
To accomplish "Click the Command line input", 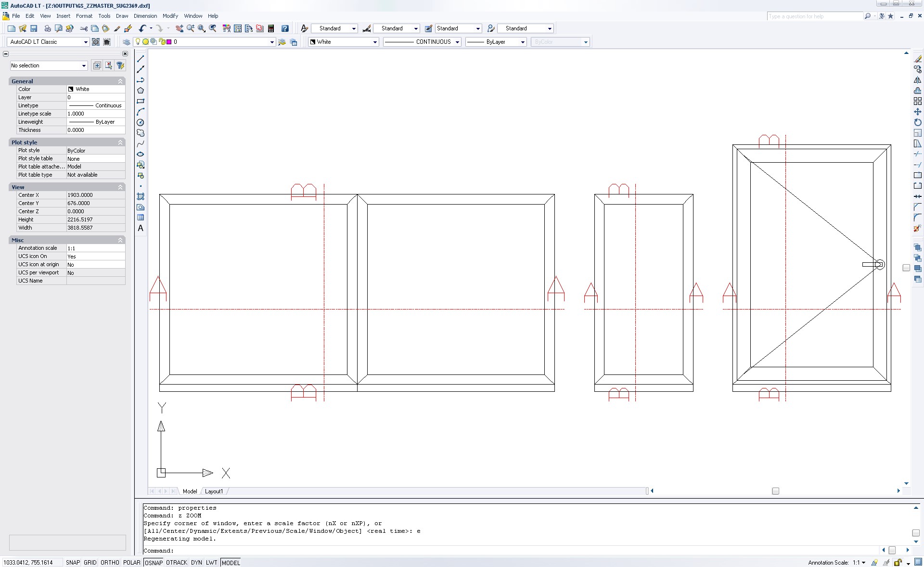I will click(x=510, y=550).
